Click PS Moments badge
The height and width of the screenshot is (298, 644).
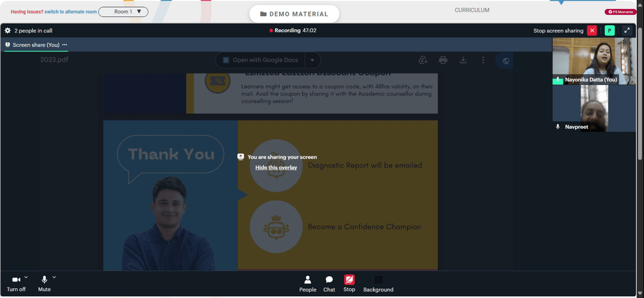(x=620, y=12)
